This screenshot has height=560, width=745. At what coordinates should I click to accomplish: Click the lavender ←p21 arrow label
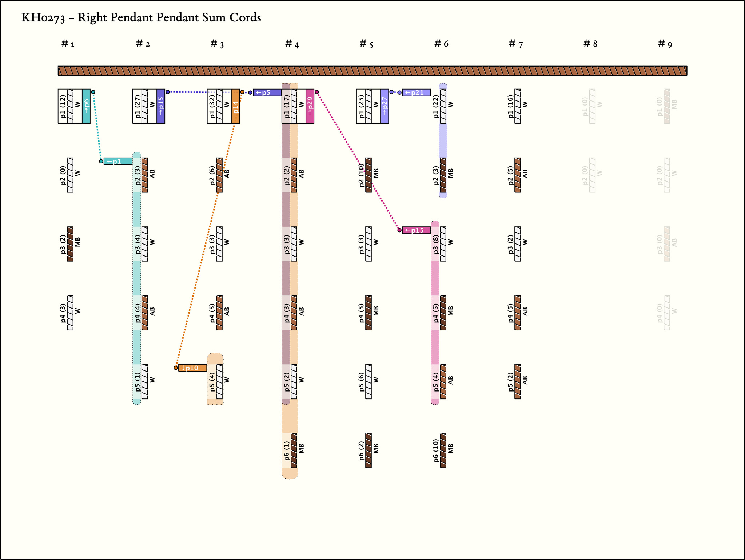[416, 92]
